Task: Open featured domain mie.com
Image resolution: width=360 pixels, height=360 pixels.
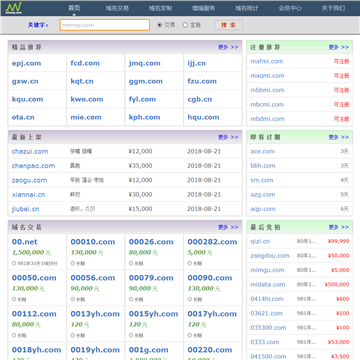Action: pos(86,117)
